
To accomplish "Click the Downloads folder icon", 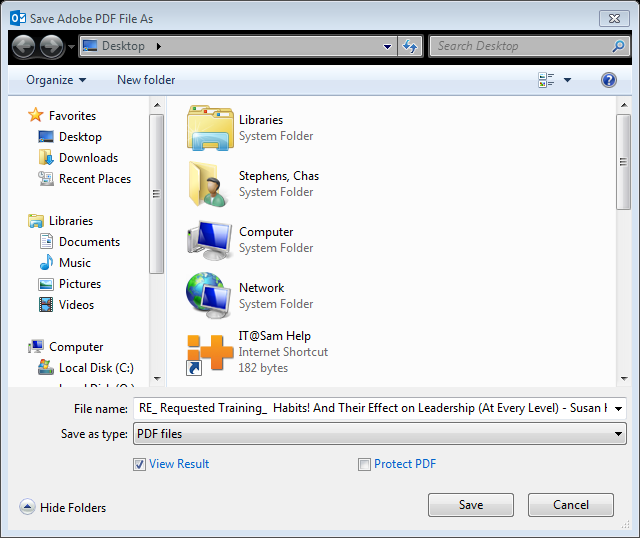I will [46, 158].
